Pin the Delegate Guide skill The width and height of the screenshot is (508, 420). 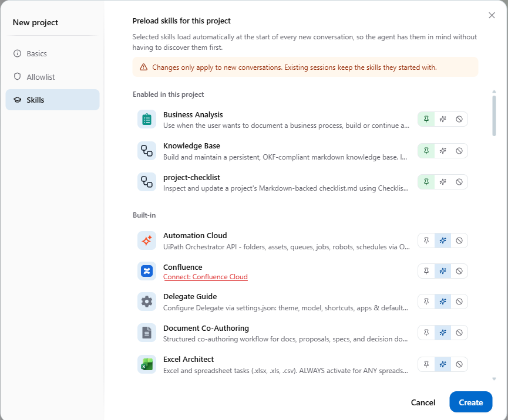[426, 302]
